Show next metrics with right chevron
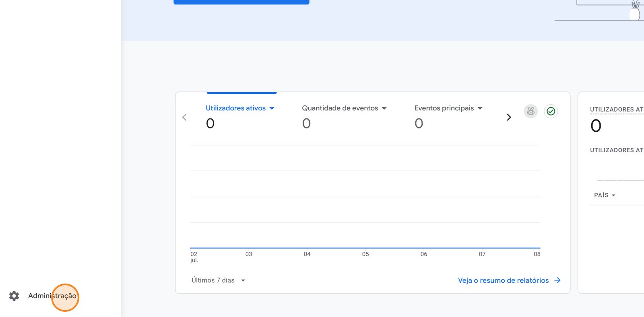 coord(509,117)
